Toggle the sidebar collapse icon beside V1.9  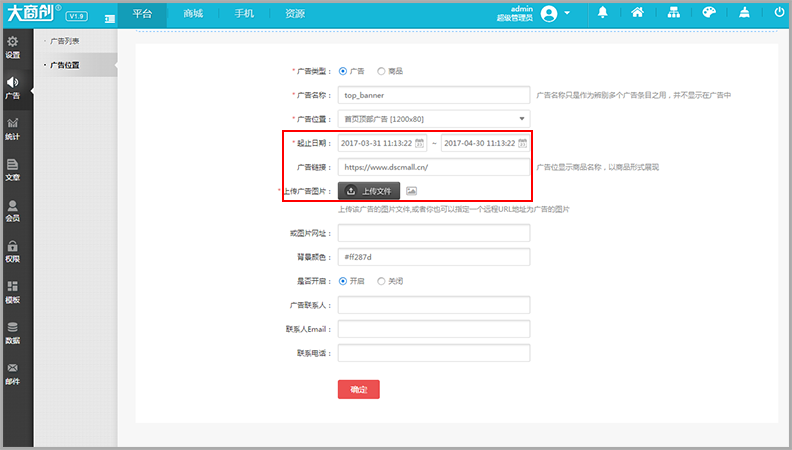point(110,19)
